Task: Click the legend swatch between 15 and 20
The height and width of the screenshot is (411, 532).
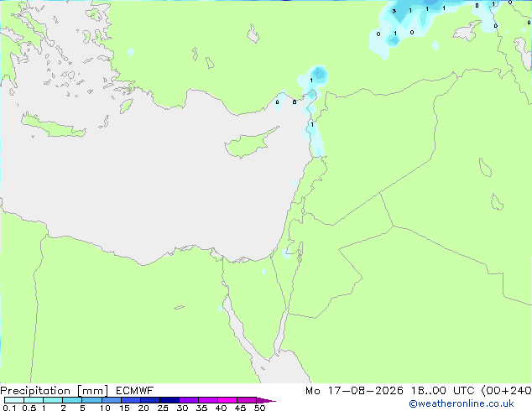Action: tap(131, 400)
